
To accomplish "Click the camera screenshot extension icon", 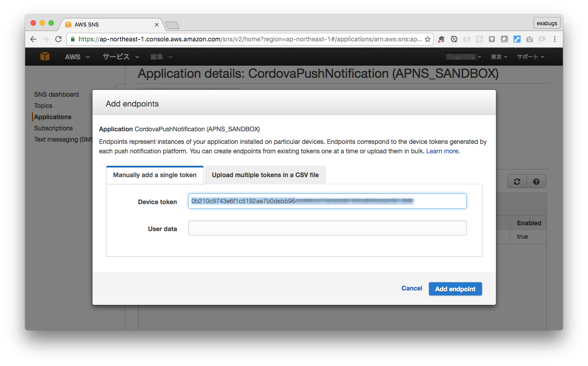I will coord(530,39).
